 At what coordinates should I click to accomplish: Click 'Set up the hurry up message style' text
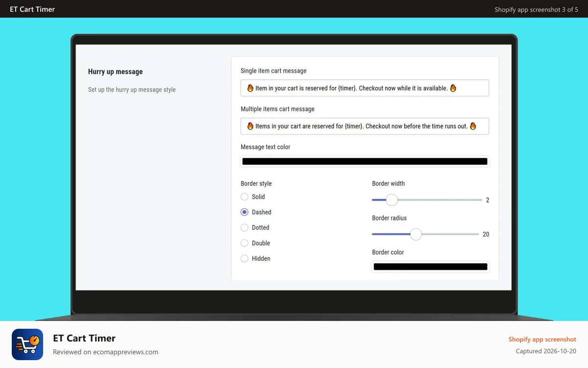point(132,90)
